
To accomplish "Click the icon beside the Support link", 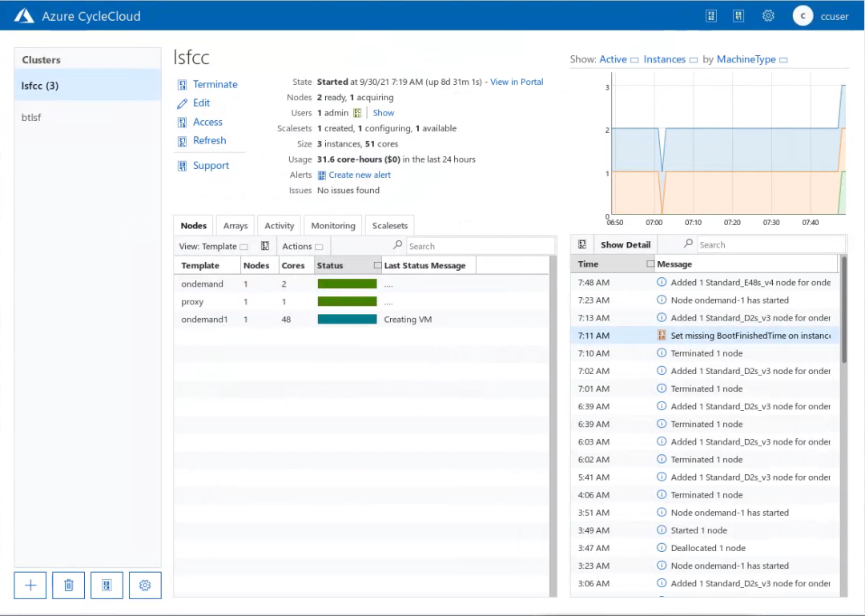I will click(182, 166).
